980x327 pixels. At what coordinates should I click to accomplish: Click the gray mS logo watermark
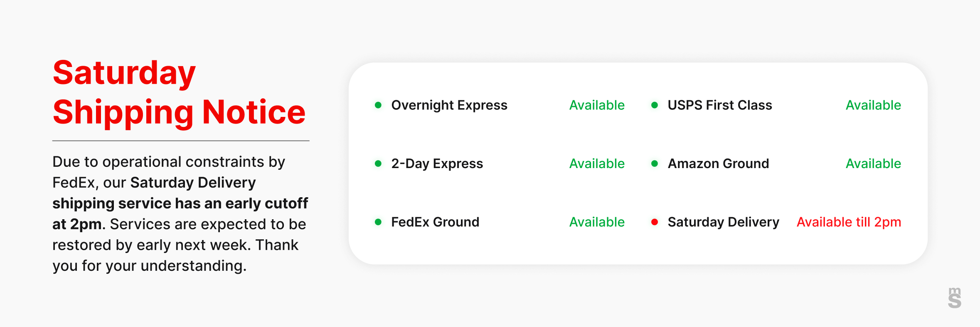[x=955, y=298]
